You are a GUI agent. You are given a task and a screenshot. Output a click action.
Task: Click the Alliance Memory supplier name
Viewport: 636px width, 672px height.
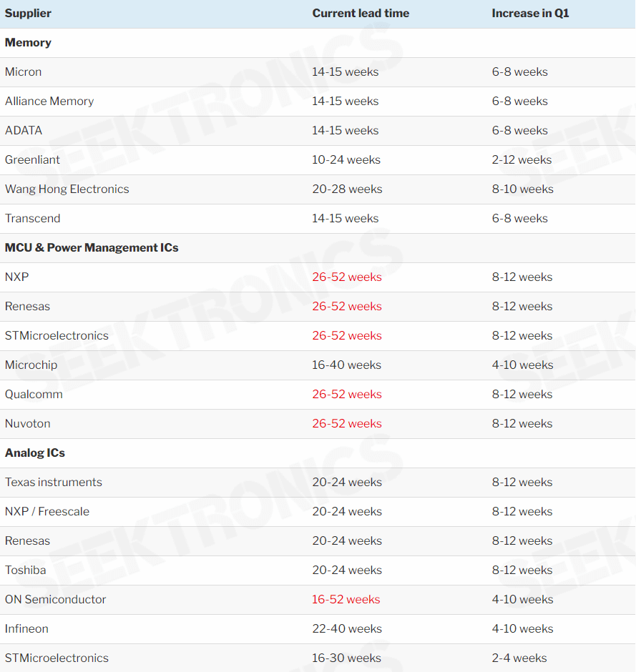(x=49, y=101)
